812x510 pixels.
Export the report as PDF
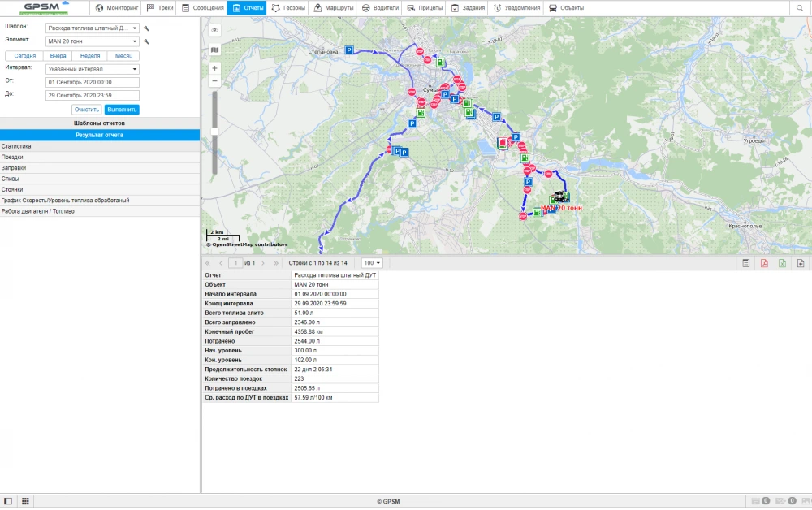(x=764, y=262)
